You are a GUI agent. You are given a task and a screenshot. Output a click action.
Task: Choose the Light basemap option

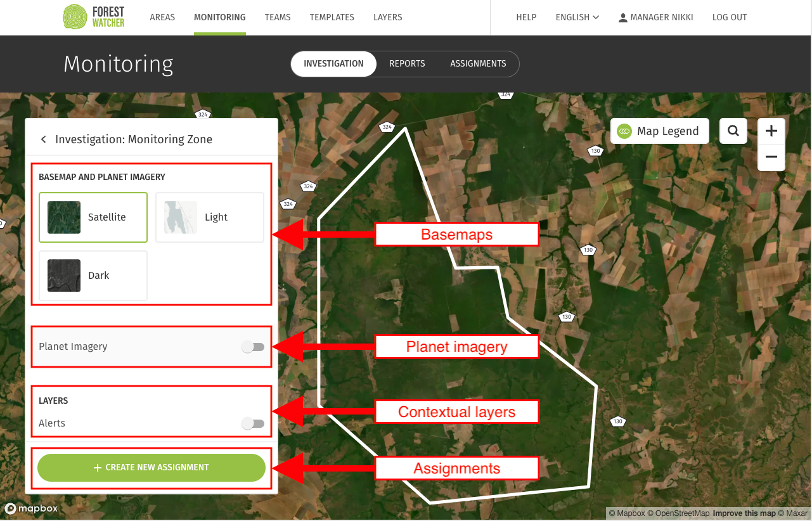point(209,217)
